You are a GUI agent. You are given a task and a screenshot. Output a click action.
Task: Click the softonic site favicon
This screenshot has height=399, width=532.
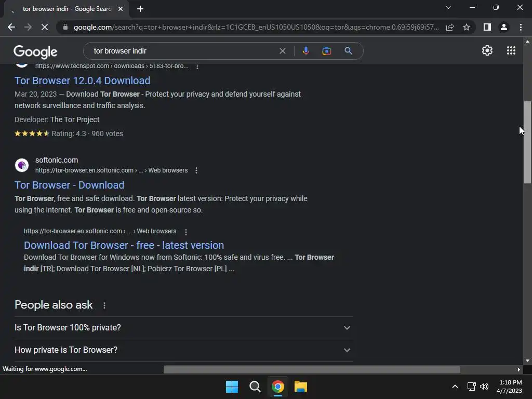(22, 165)
